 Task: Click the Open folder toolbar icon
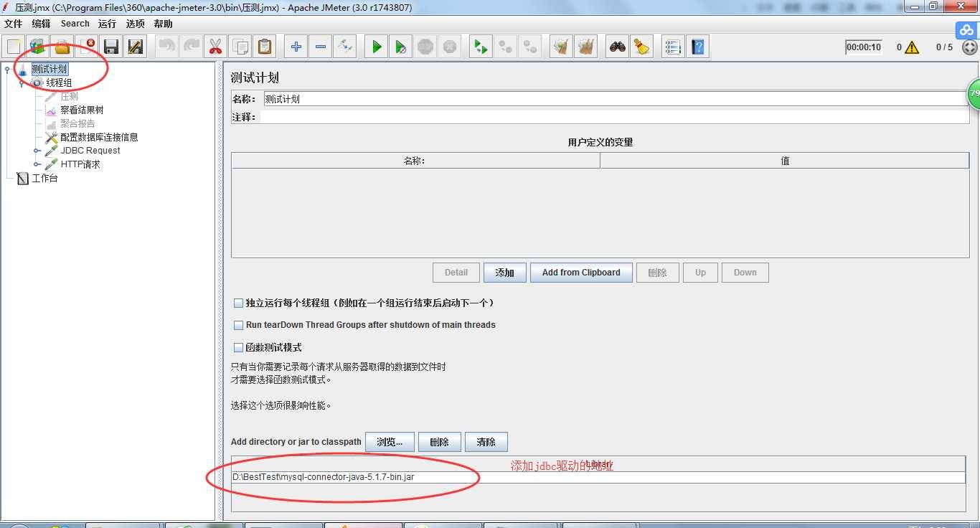coord(62,47)
